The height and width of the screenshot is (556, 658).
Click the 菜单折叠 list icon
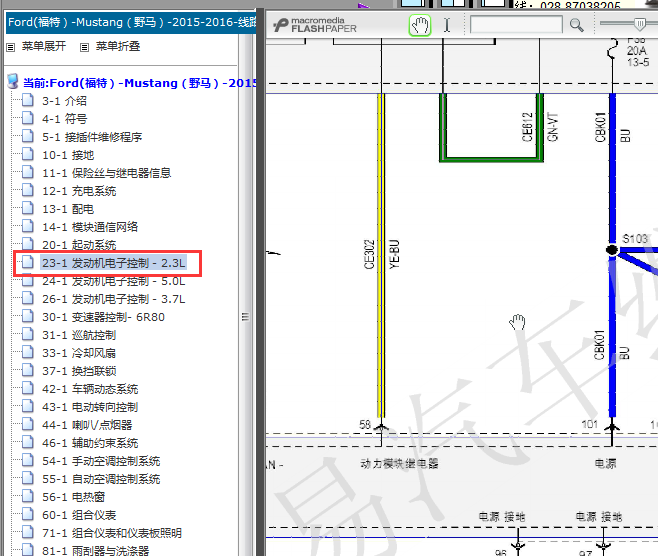pos(84,47)
